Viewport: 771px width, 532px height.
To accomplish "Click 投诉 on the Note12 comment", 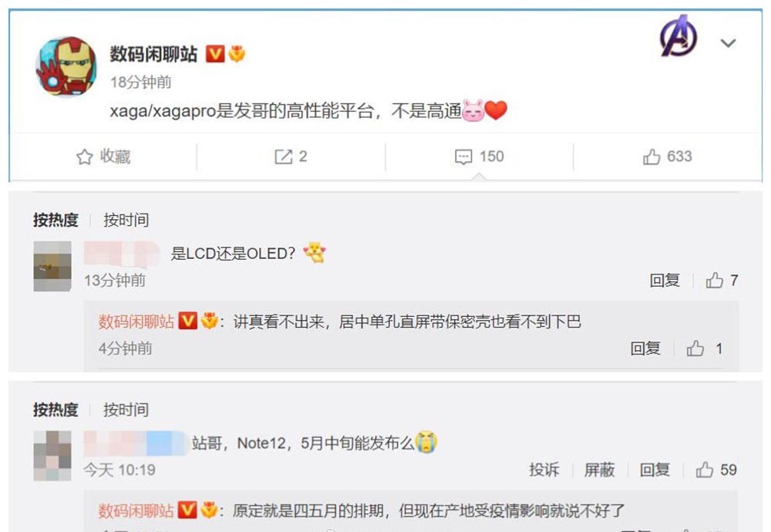I will 544,470.
